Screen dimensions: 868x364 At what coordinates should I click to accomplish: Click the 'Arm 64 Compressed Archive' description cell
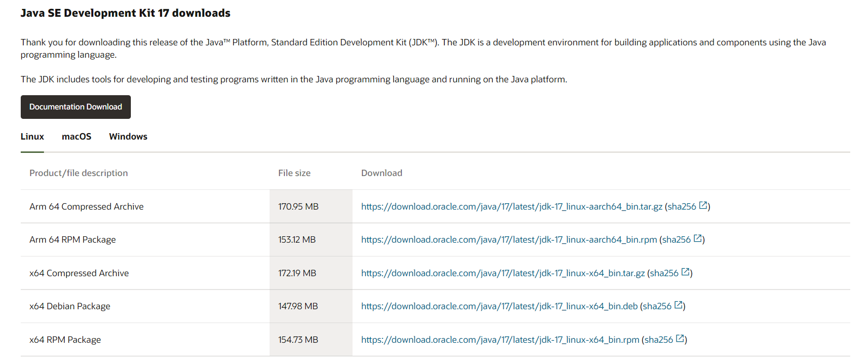[145, 207]
